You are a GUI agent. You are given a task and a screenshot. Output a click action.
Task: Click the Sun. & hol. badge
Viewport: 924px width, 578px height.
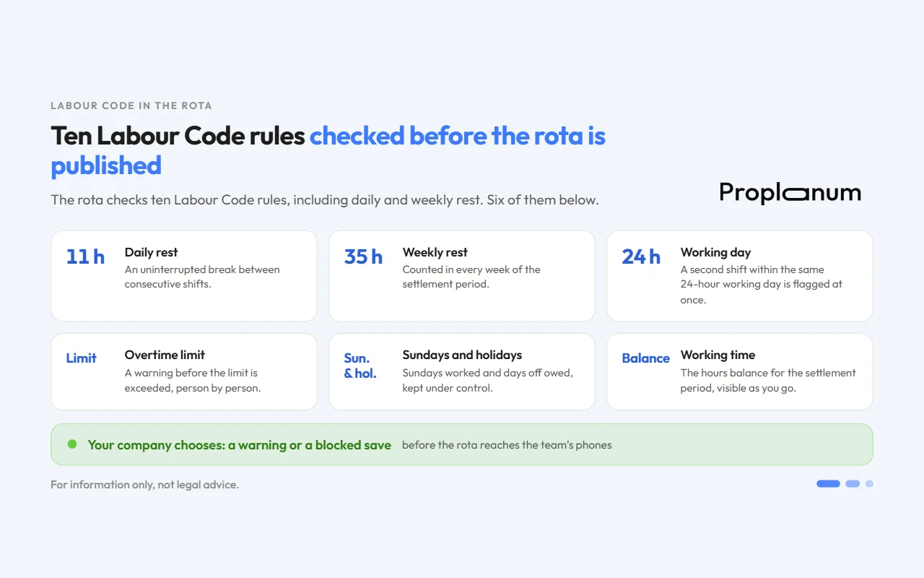pyautogui.click(x=360, y=366)
